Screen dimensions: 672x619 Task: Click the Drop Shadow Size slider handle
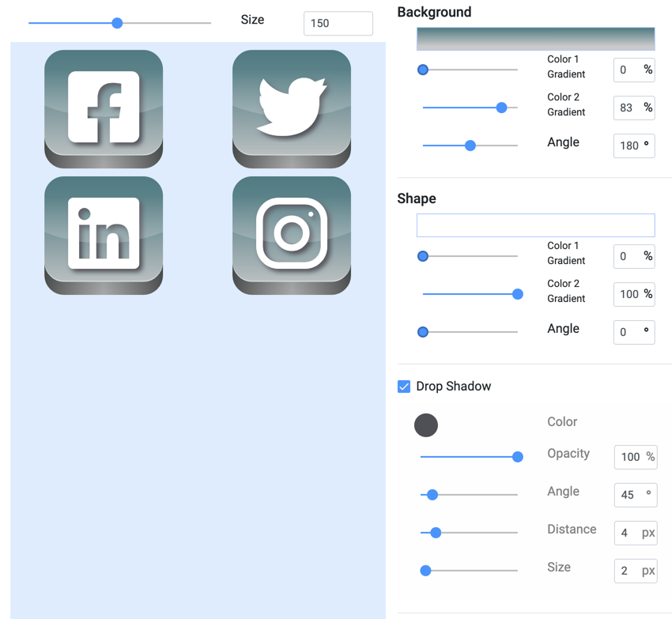tap(425, 571)
